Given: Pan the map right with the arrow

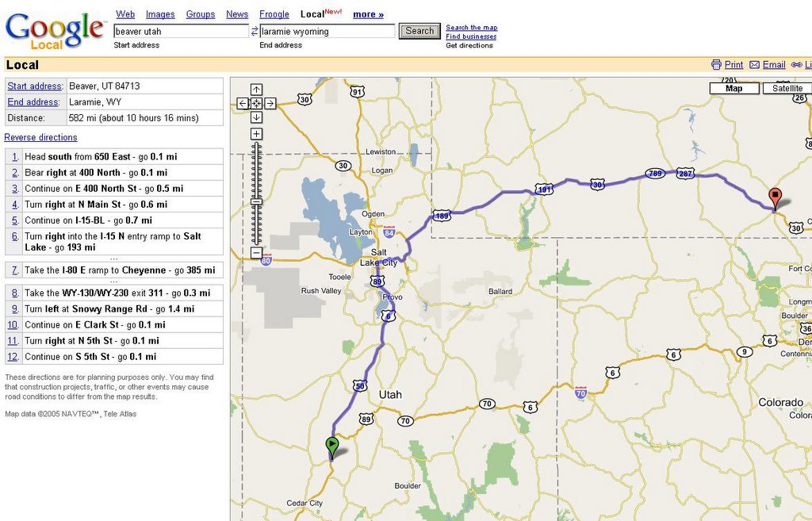Looking at the screenshot, I should click(x=270, y=103).
